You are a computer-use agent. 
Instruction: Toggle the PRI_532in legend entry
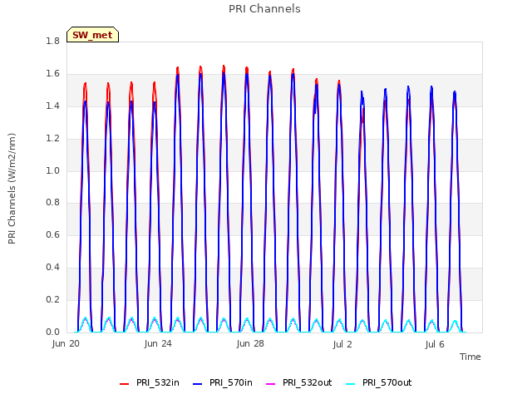(x=150, y=382)
